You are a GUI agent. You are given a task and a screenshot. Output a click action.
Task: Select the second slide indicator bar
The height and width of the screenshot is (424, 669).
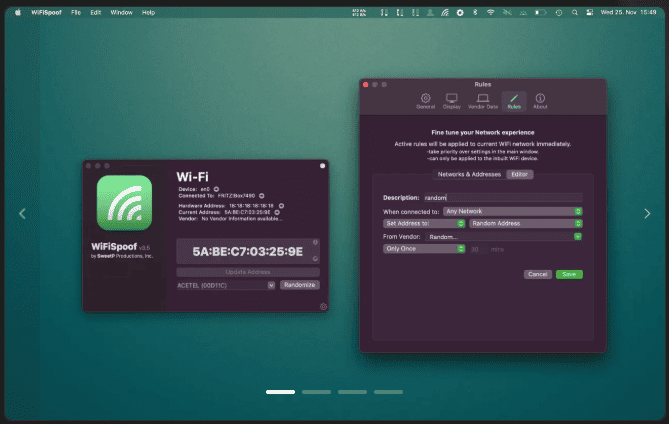pos(316,392)
